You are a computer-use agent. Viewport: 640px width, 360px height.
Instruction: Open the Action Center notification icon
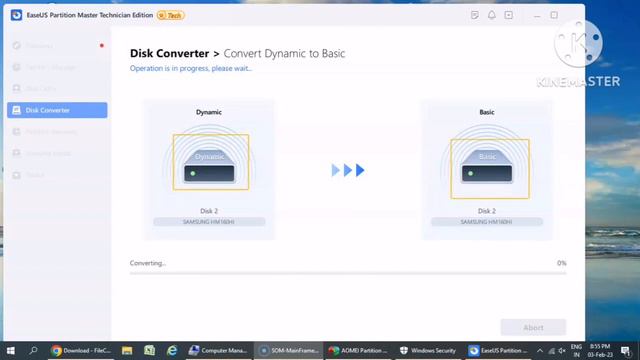[625, 351]
